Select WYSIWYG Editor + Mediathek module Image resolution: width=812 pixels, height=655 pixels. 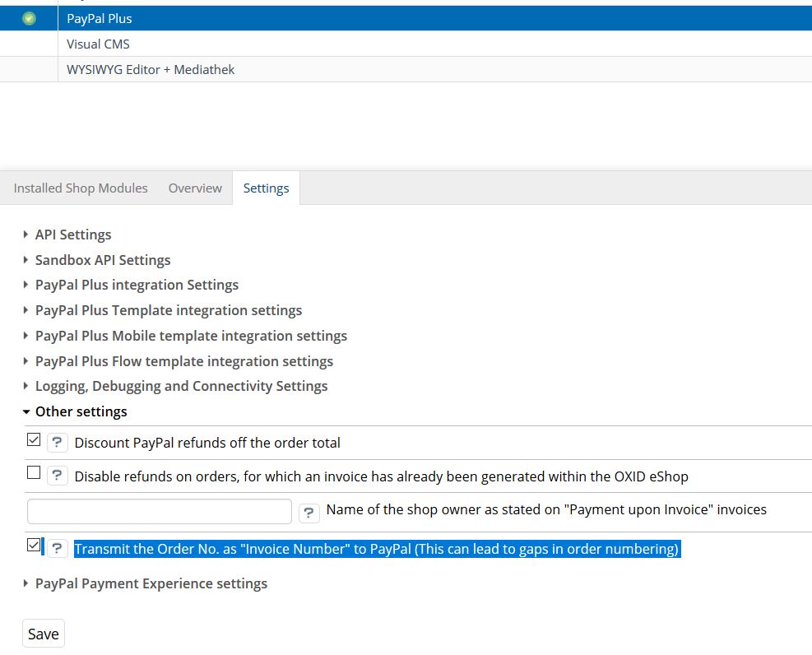[151, 70]
